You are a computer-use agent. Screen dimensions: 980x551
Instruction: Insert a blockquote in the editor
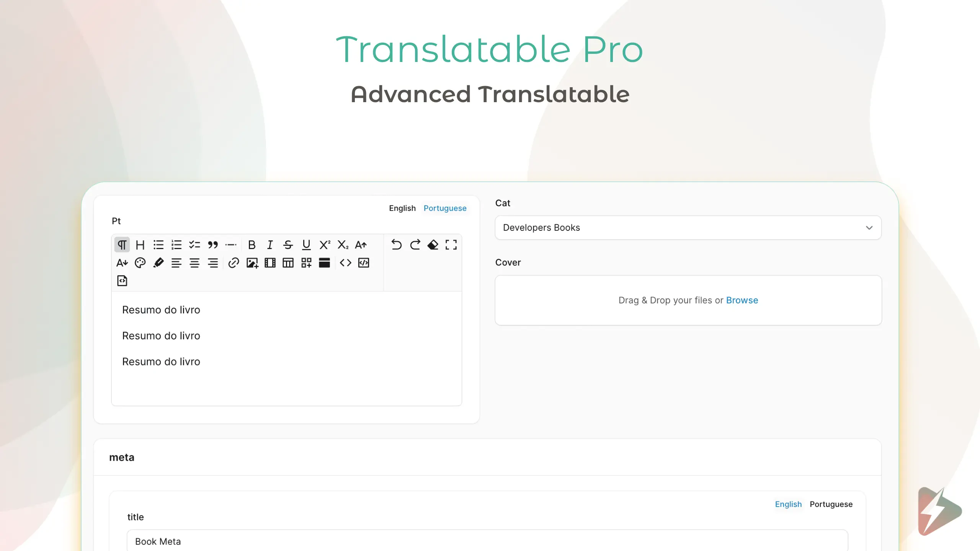pos(213,245)
